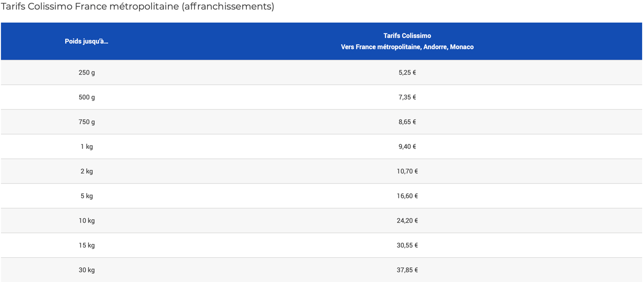
Task: Click the 'Tarifs Colissimo' header text
Action: 407,36
